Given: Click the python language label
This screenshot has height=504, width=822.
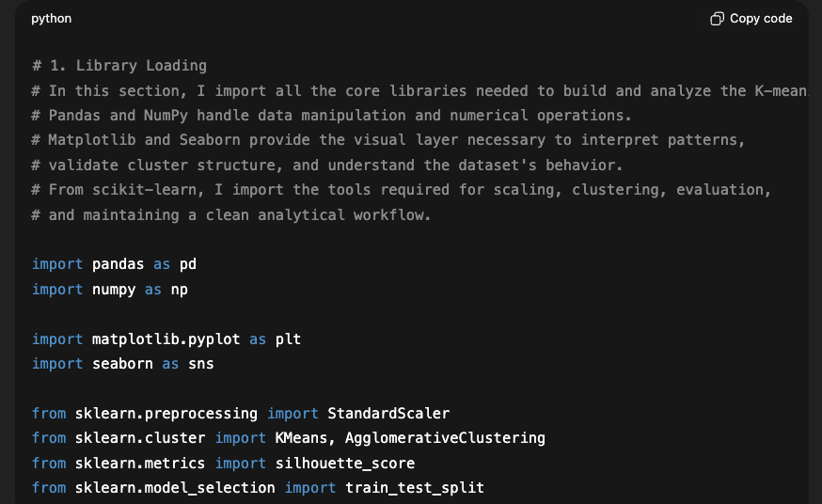Looking at the screenshot, I should (51, 19).
